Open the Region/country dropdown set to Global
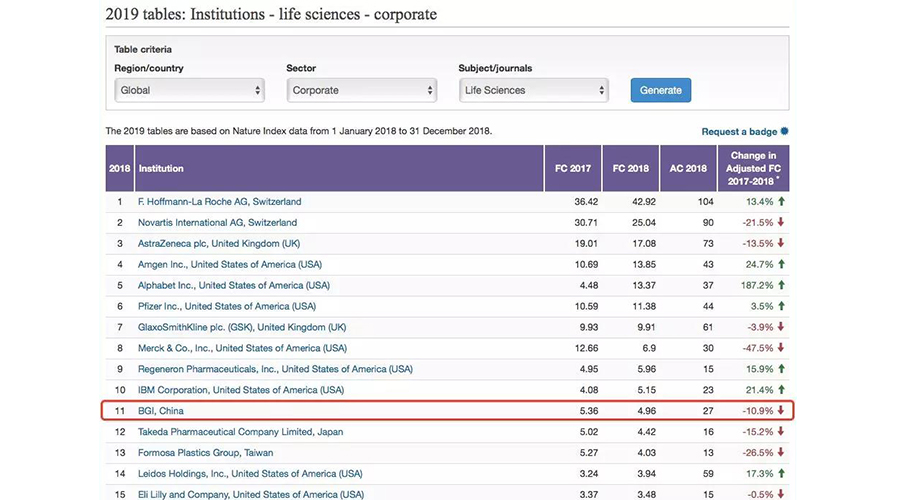This screenshot has width=900, height=500. pyautogui.click(x=189, y=90)
